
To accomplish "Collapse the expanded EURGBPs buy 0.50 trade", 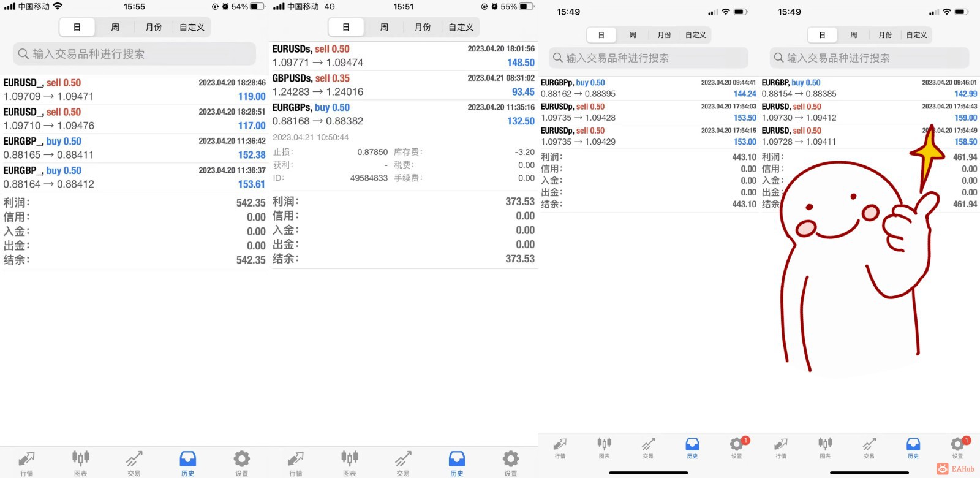I will pyautogui.click(x=404, y=114).
